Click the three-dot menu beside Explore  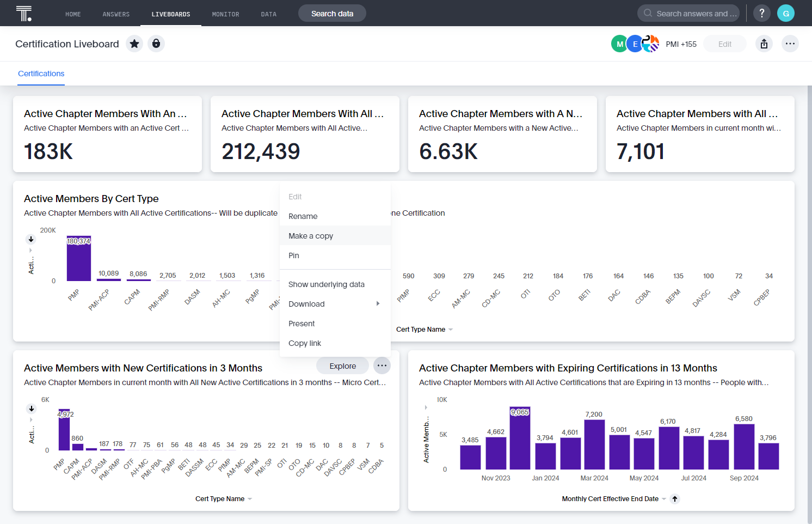tap(382, 366)
